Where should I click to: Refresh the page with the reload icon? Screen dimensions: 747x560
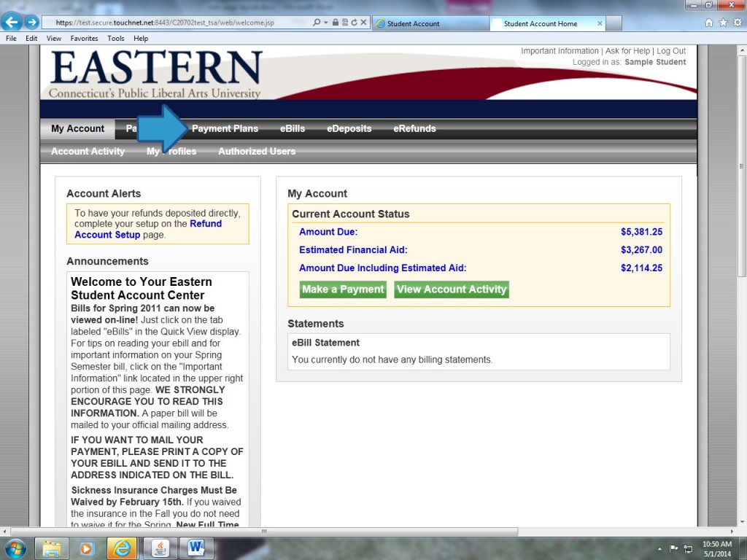click(354, 23)
